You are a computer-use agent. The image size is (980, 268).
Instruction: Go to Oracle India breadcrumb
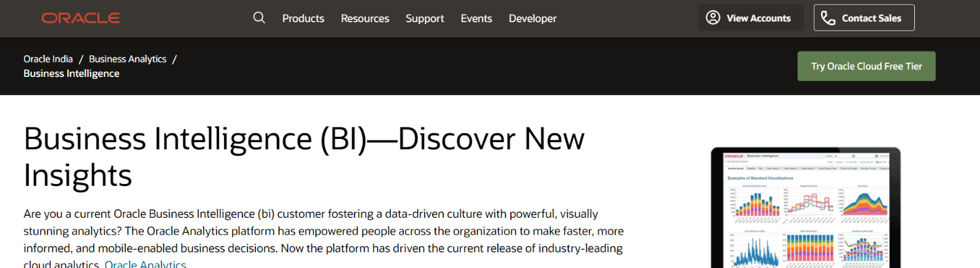pos(48,59)
